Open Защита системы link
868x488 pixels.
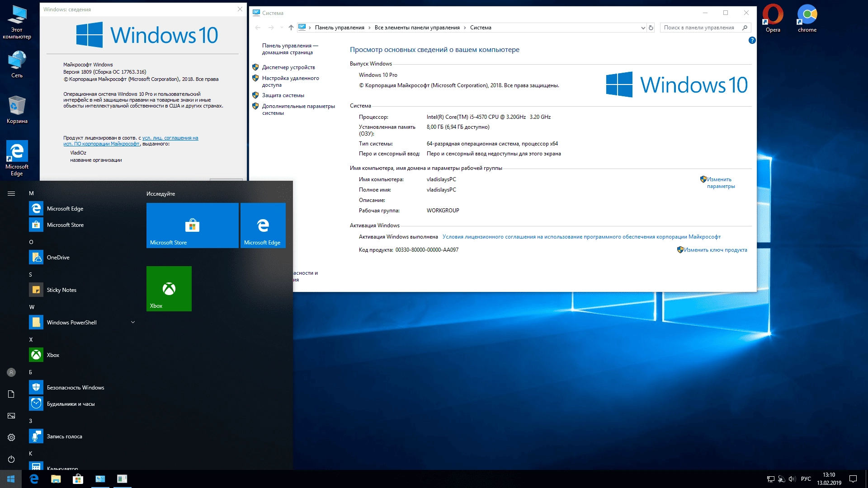point(283,95)
